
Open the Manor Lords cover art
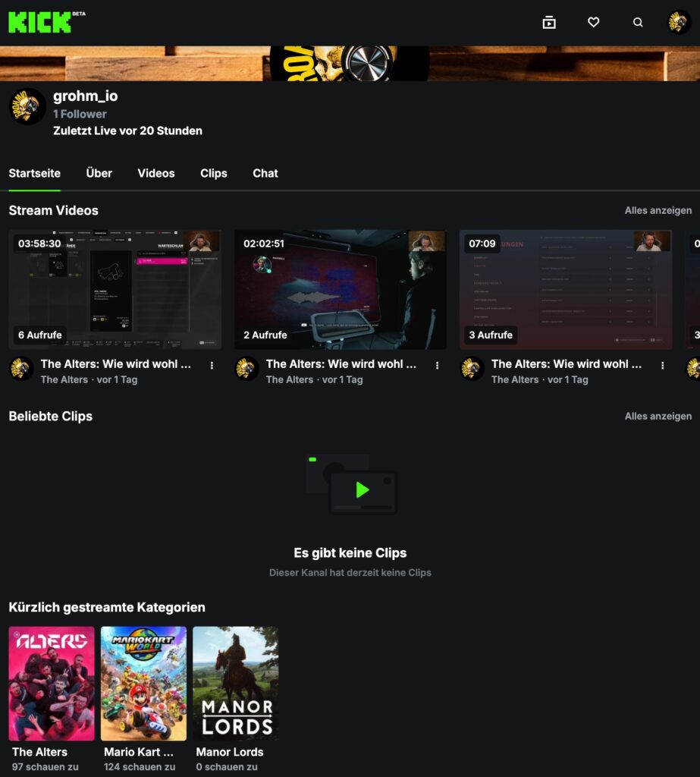(x=236, y=684)
